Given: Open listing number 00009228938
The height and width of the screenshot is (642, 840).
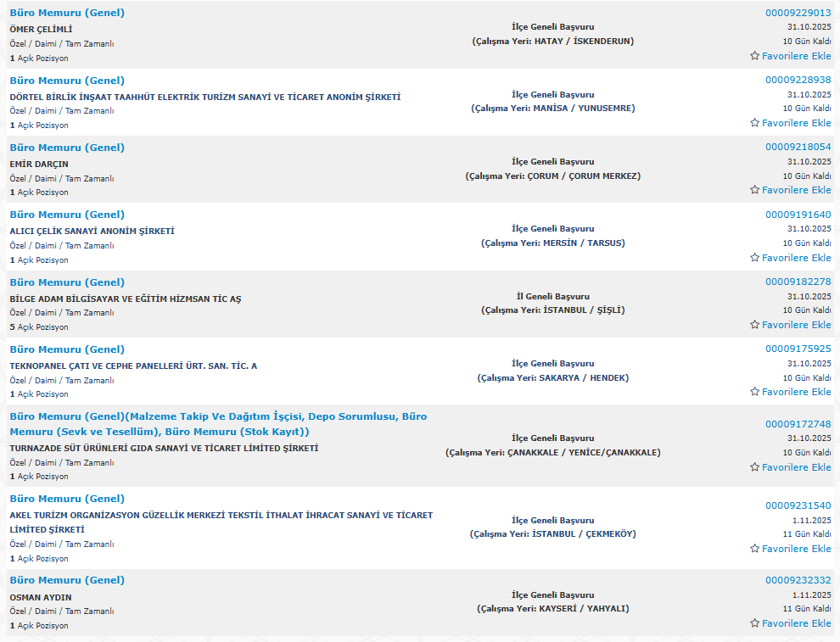Looking at the screenshot, I should click(798, 80).
